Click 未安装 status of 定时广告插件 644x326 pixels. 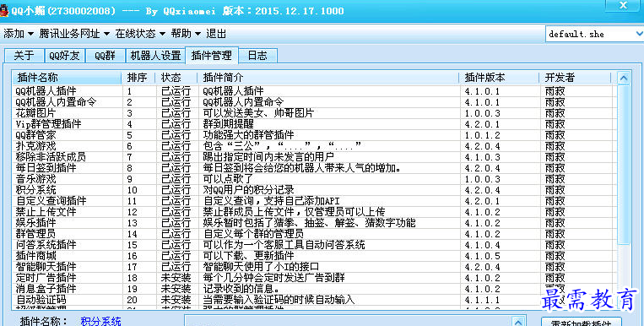point(176,278)
